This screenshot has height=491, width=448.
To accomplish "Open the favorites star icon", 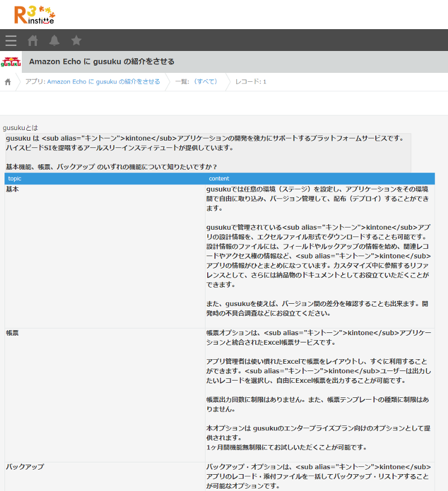I will click(x=77, y=40).
